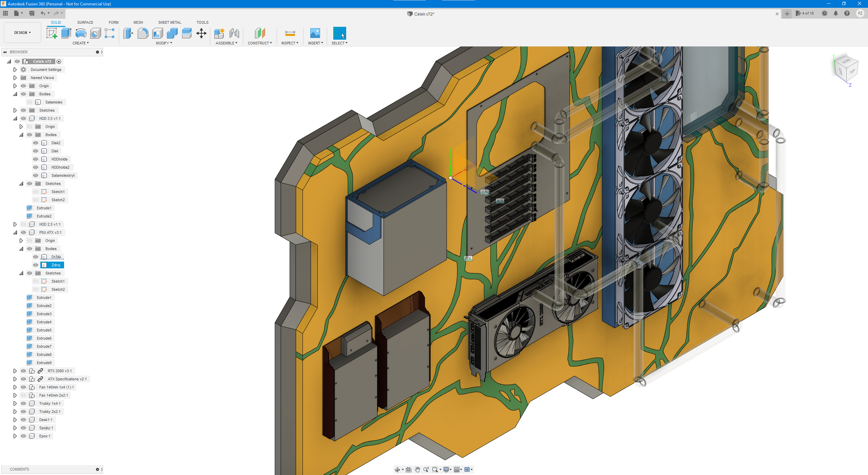This screenshot has height=475, width=868.
Task: Click the Create Sketch tool icon
Action: click(52, 33)
